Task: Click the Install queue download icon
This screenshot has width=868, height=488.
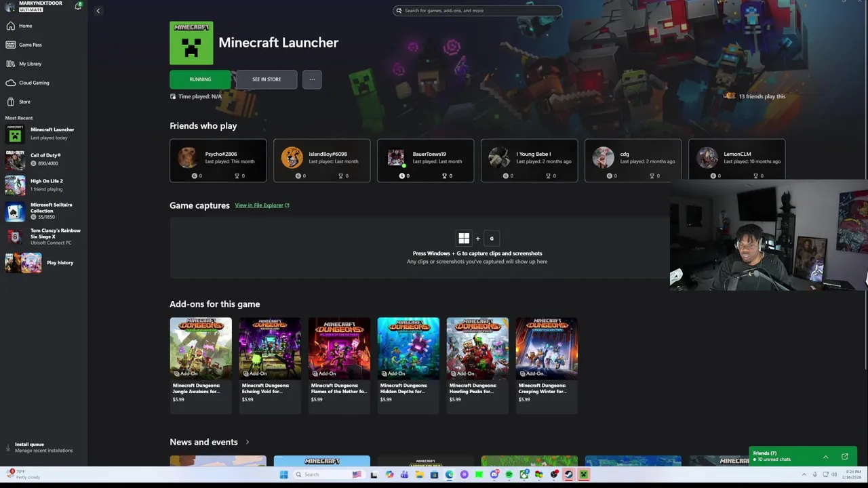Action: (8, 447)
